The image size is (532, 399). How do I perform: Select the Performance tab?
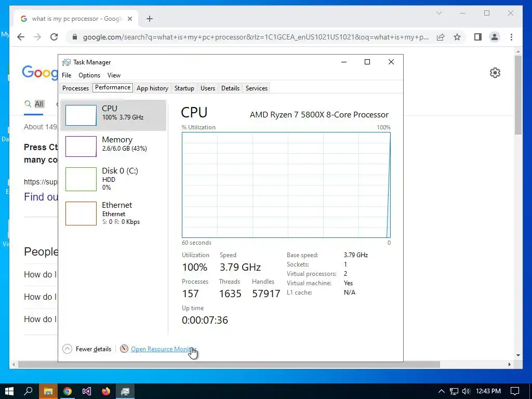click(x=113, y=87)
